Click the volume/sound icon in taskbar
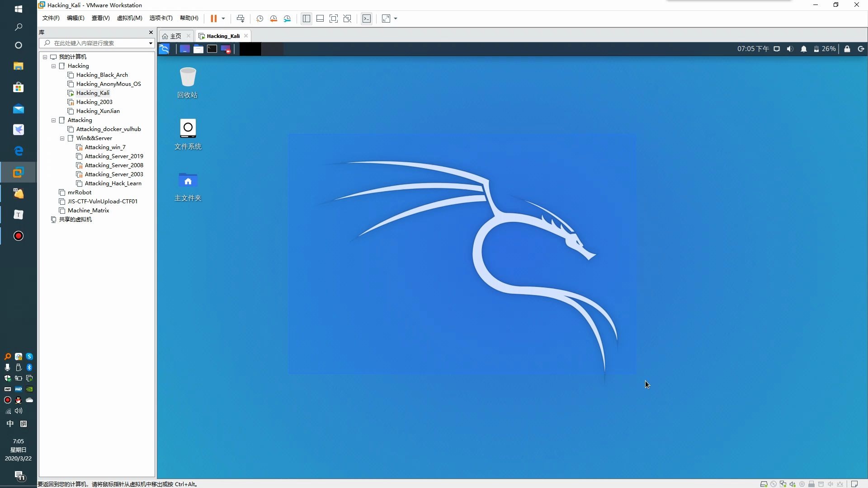 (x=790, y=48)
